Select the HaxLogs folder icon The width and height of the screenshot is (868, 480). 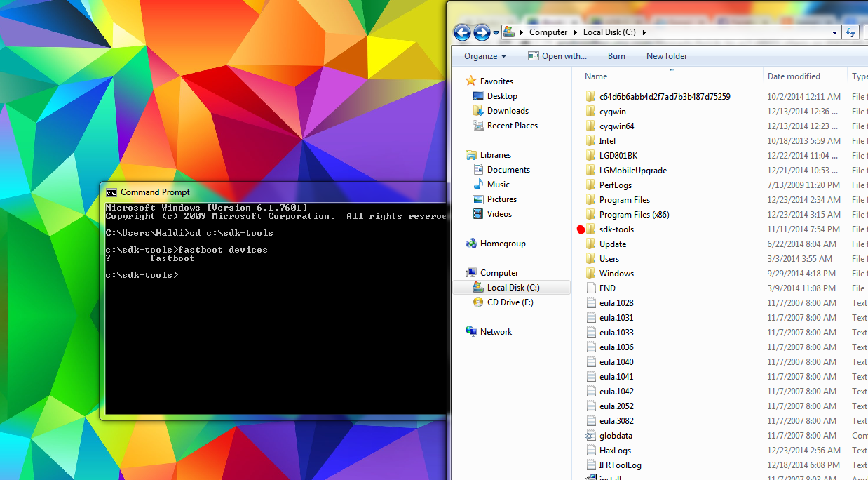coord(590,451)
